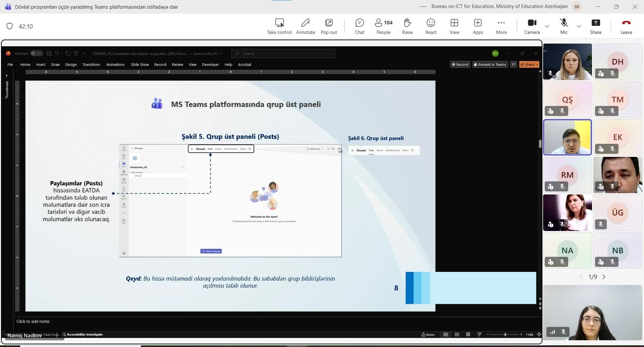Open the meeting Chat panel

tap(360, 26)
